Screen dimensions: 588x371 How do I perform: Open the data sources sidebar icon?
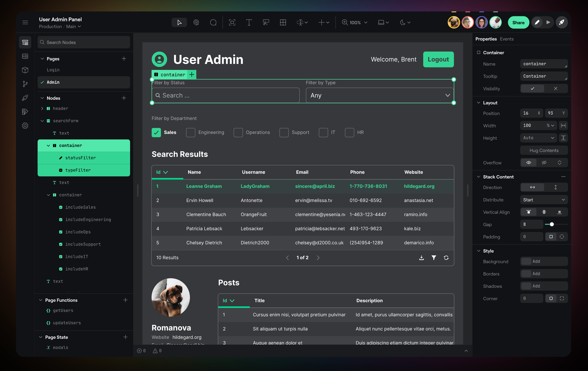pyautogui.click(x=25, y=56)
